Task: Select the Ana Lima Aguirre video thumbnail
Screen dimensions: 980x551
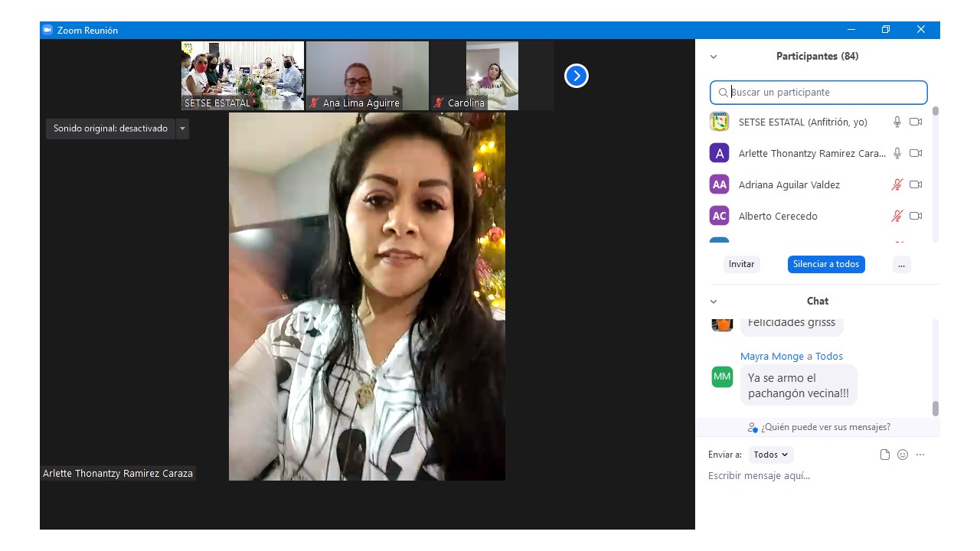Action: pos(367,76)
